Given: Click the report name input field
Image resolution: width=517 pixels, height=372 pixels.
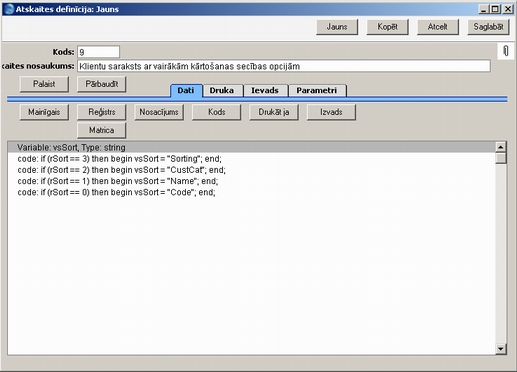Looking at the screenshot, I should [284, 66].
